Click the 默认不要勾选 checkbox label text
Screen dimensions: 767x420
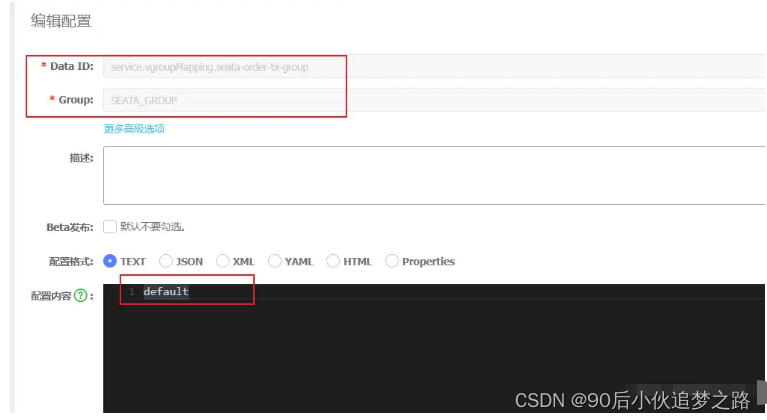(152, 226)
